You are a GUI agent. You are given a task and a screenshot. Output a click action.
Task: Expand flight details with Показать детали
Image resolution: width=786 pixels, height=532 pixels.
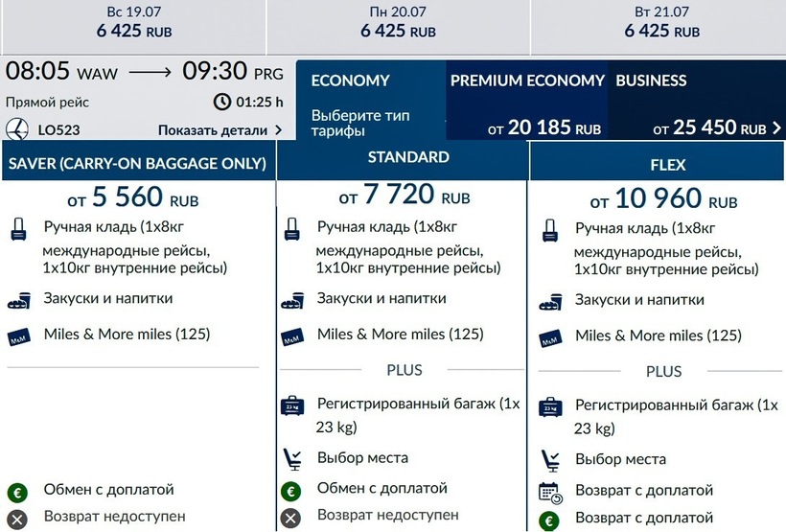coord(220,129)
